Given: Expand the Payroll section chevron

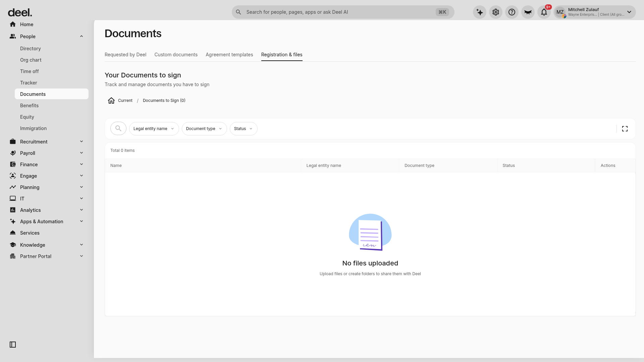Looking at the screenshot, I should click(82, 153).
